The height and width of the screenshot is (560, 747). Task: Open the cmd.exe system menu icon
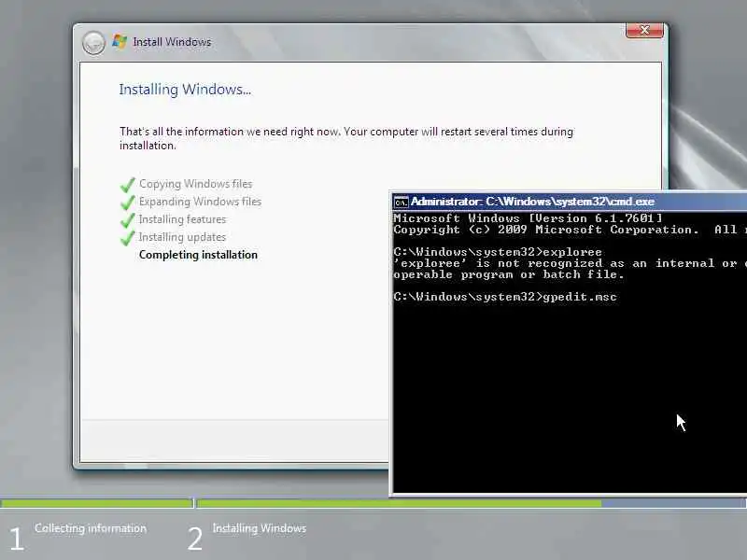(x=402, y=203)
